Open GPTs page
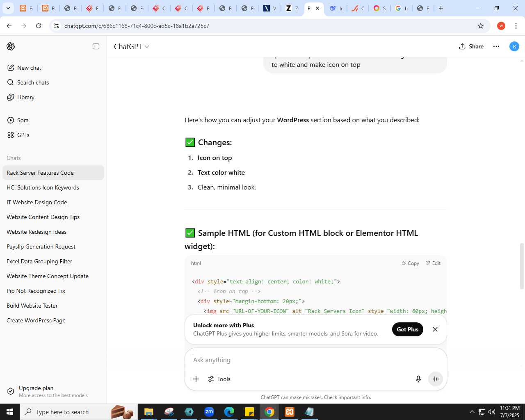The height and width of the screenshot is (420, 525). (x=53, y=135)
